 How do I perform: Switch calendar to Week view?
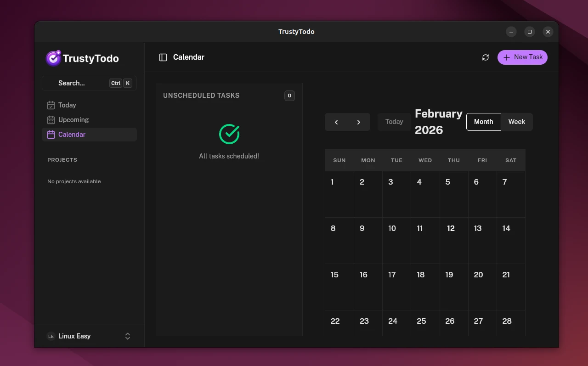(516, 122)
